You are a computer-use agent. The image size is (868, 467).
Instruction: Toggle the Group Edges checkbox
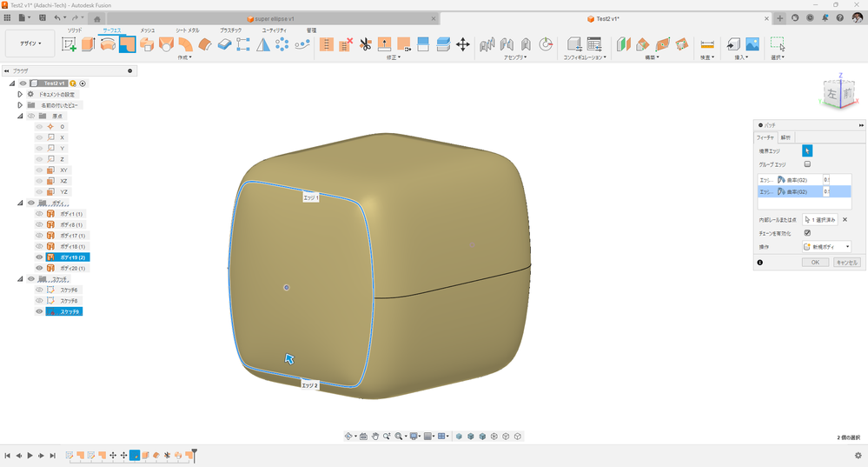pyautogui.click(x=807, y=164)
